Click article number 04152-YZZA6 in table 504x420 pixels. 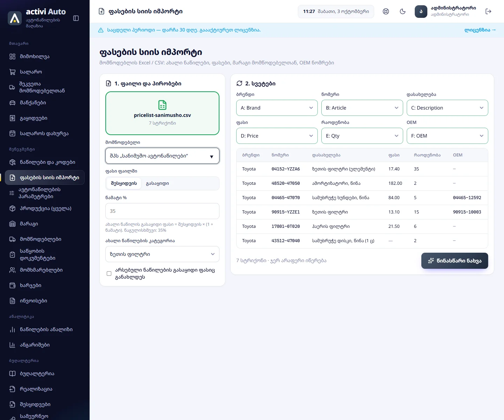286,169
